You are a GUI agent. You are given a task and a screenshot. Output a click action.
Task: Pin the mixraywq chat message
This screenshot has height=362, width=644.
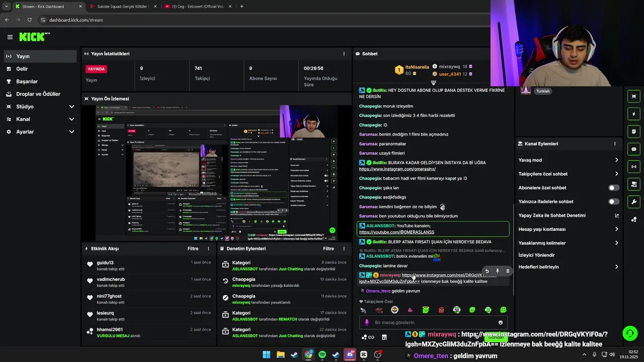pyautogui.click(x=497, y=271)
